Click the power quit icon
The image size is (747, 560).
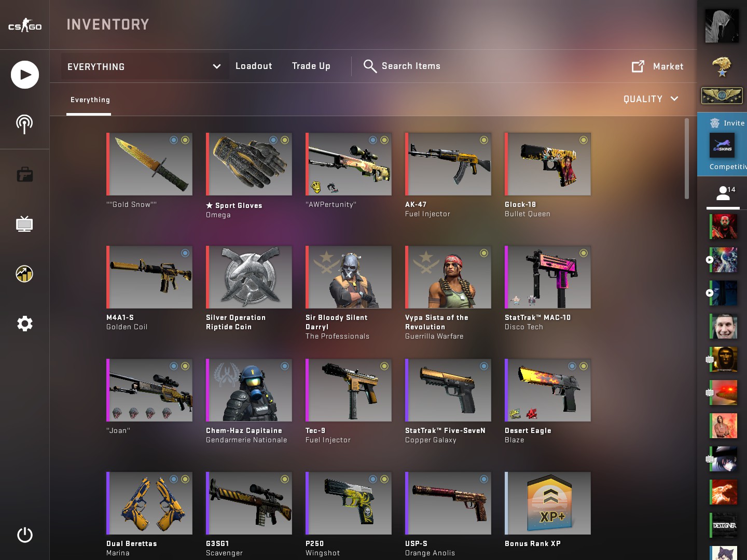click(x=25, y=535)
